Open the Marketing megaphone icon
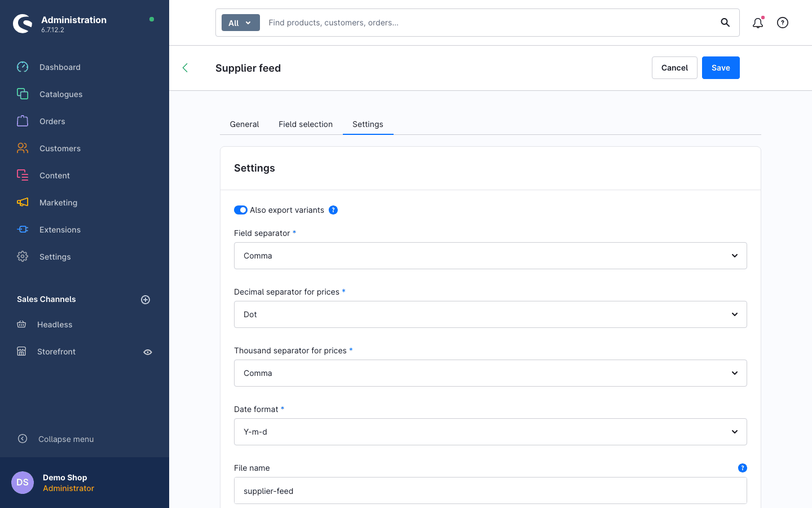The image size is (812, 508). [23, 203]
